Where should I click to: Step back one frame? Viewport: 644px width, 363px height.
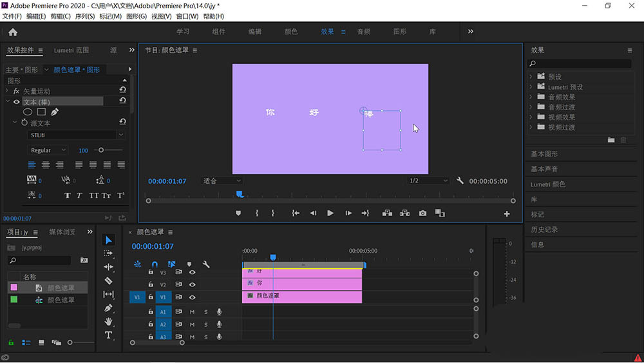point(313,213)
